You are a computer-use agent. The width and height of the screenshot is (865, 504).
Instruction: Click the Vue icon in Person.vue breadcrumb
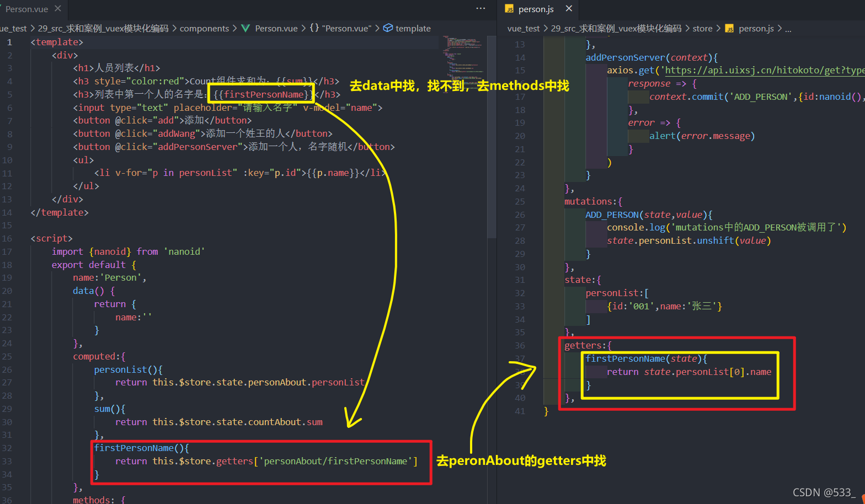click(x=245, y=28)
